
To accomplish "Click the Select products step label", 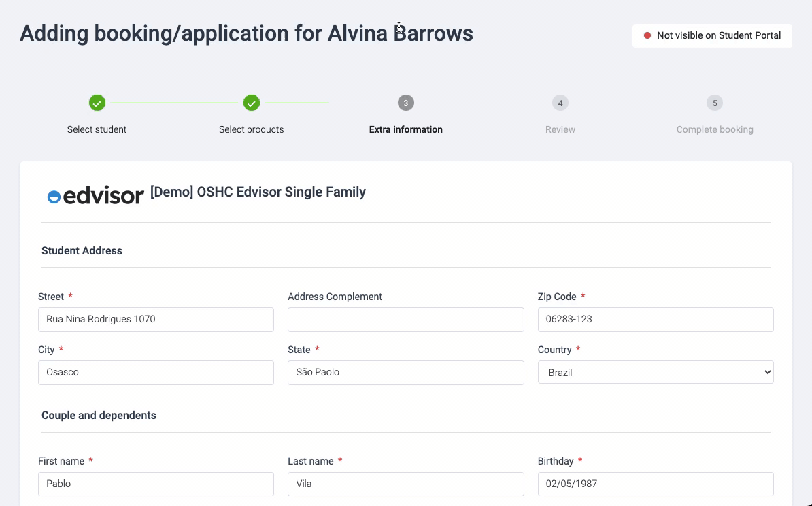I will point(251,129).
